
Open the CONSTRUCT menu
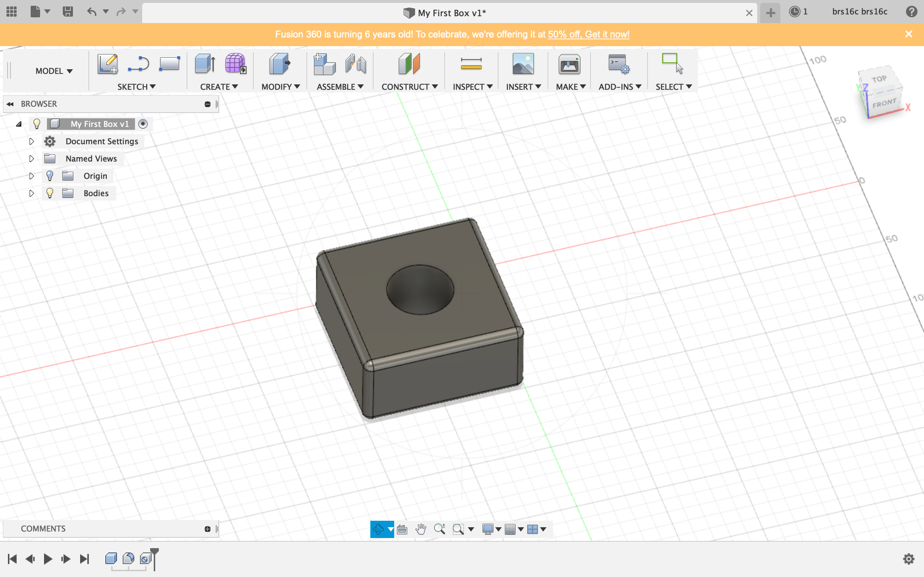point(409,87)
